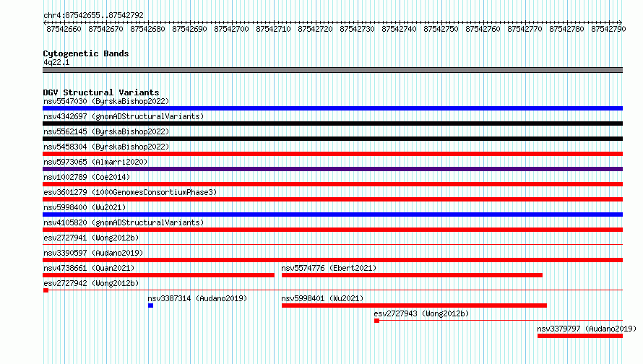Image resolution: width=643 pixels, height=364 pixels.
Task: Click the red bar under nsv4105820
Action: (x=332, y=230)
